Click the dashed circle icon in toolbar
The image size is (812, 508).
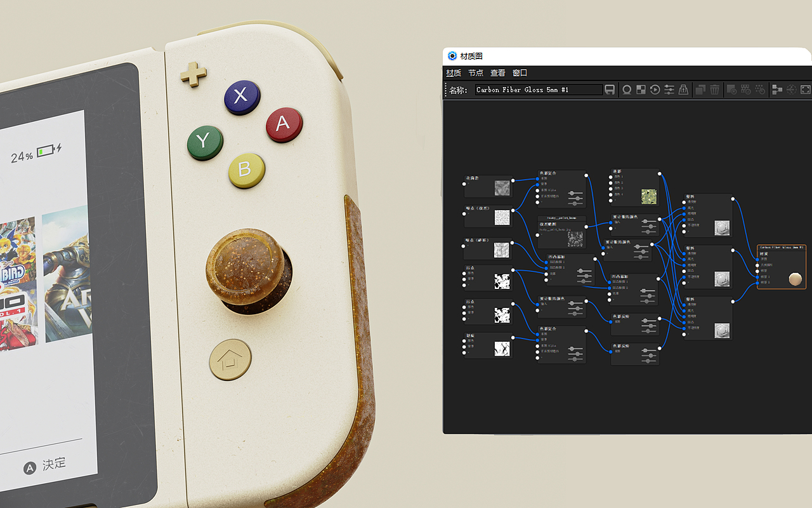pyautogui.click(x=791, y=90)
